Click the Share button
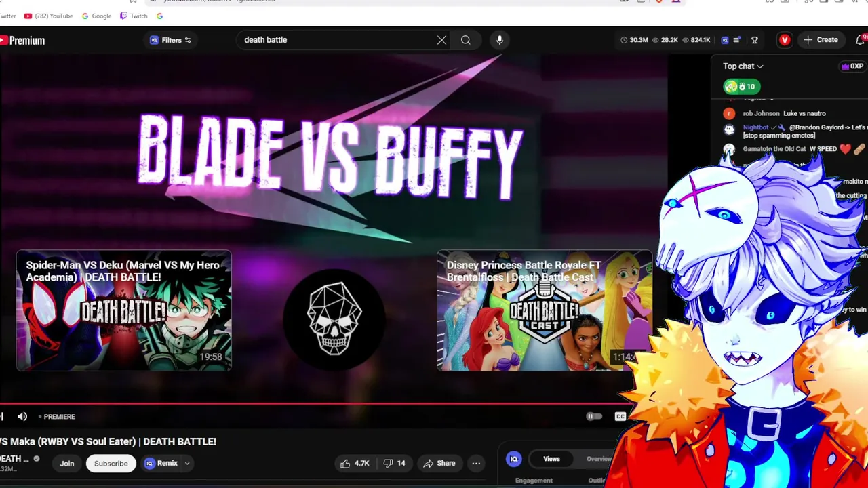Viewport: 868px width, 488px height. tap(439, 464)
